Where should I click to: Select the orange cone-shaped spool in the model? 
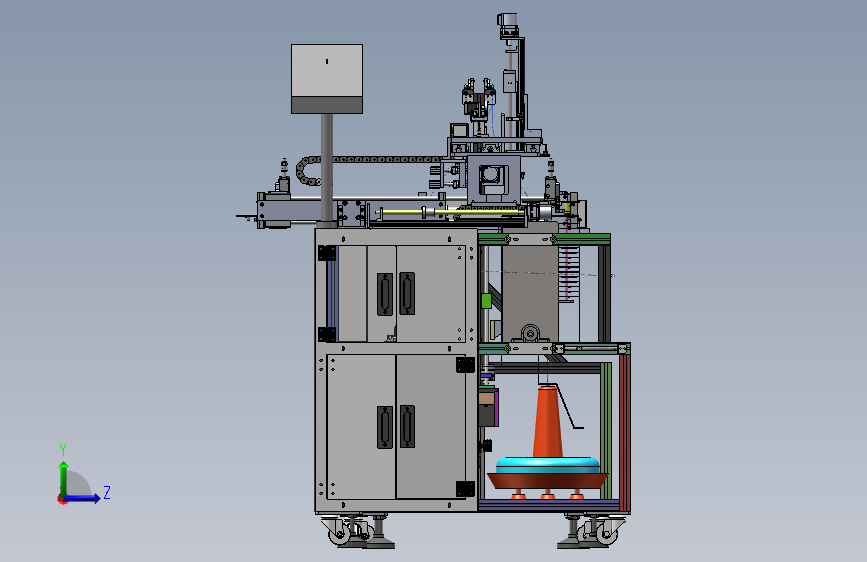pyautogui.click(x=547, y=422)
